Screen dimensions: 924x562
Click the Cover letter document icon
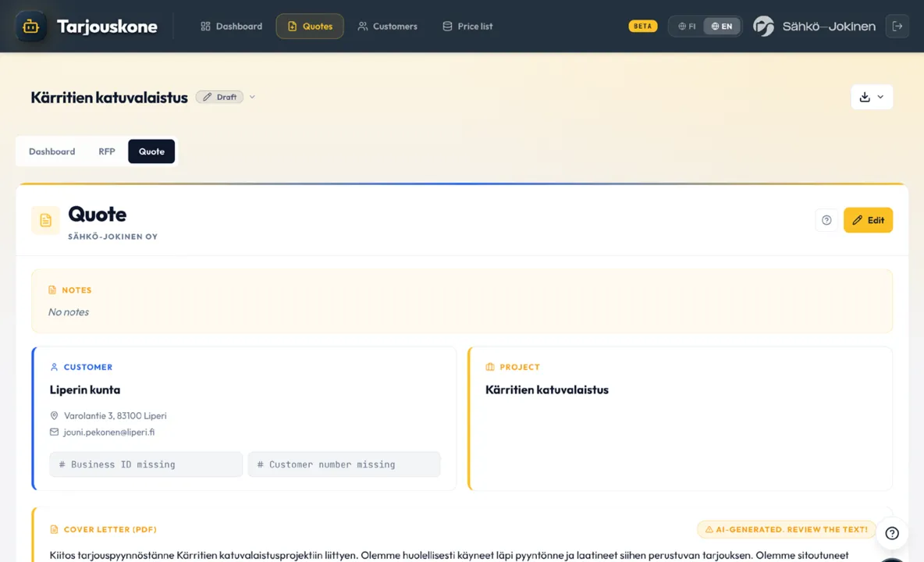pyautogui.click(x=54, y=529)
